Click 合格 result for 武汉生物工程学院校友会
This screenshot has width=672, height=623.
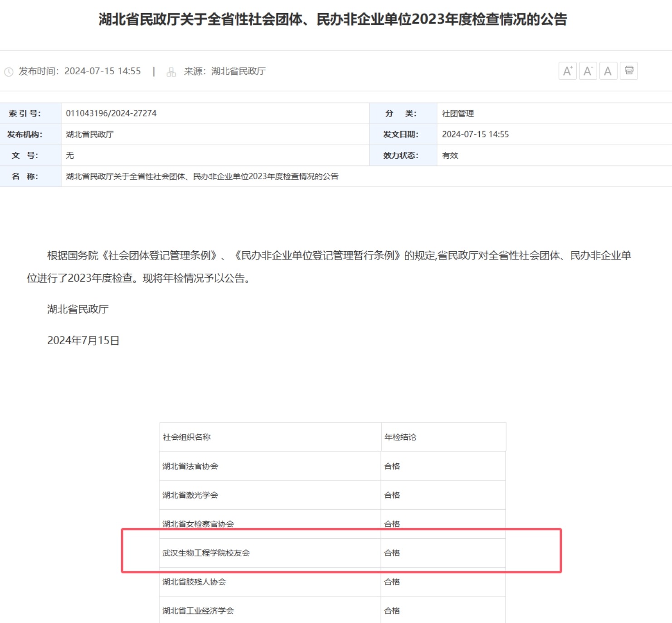(392, 553)
